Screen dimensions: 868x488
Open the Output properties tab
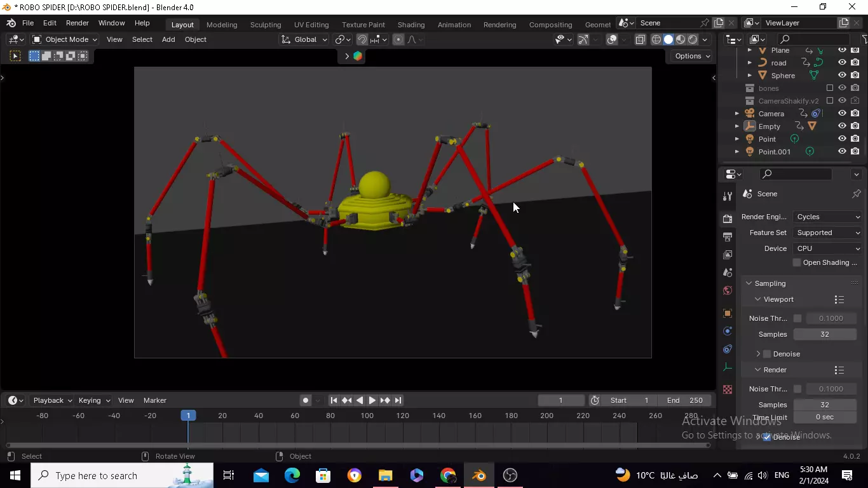tap(728, 236)
